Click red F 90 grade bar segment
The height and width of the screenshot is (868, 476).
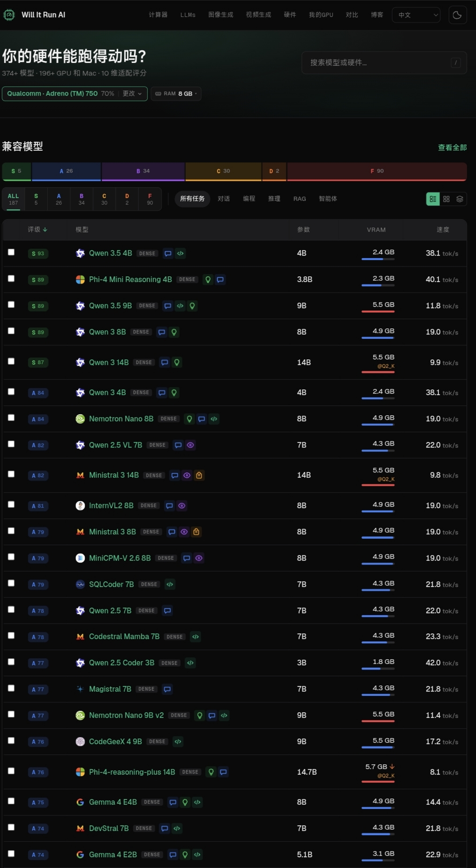[377, 171]
